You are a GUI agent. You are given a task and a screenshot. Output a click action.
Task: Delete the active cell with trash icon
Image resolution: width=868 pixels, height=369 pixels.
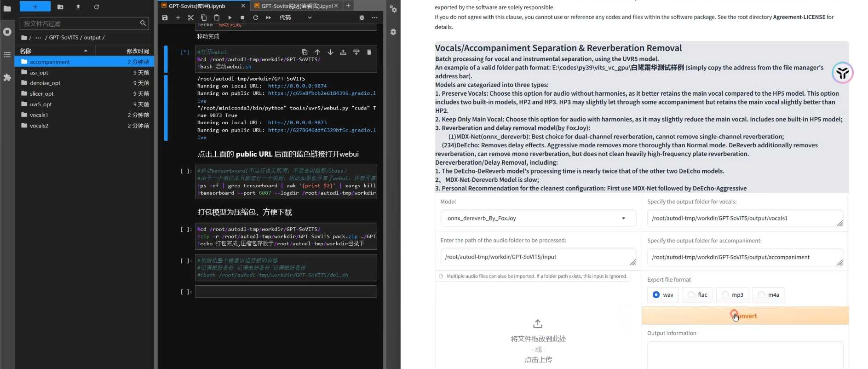pos(369,52)
